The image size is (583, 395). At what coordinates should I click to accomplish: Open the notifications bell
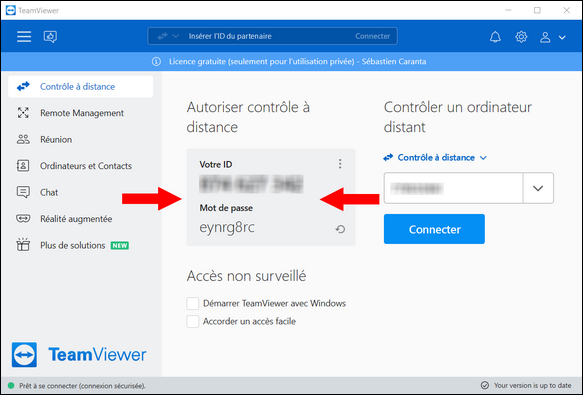pos(495,37)
